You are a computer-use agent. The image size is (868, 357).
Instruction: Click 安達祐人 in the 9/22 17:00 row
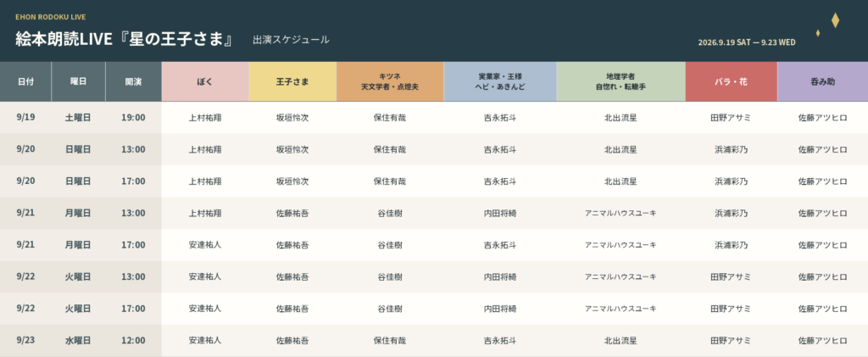pyautogui.click(x=205, y=309)
